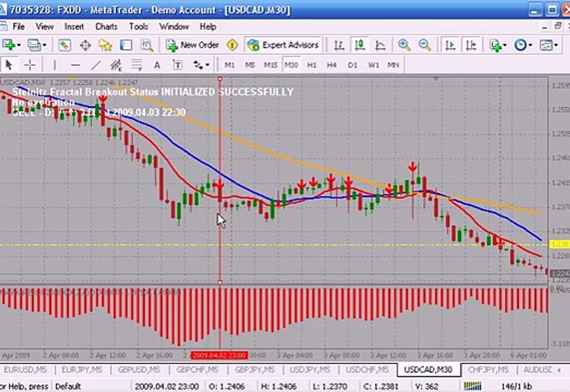The height and width of the screenshot is (392, 570).
Task: Toggle chart shift
Action: (x=471, y=45)
